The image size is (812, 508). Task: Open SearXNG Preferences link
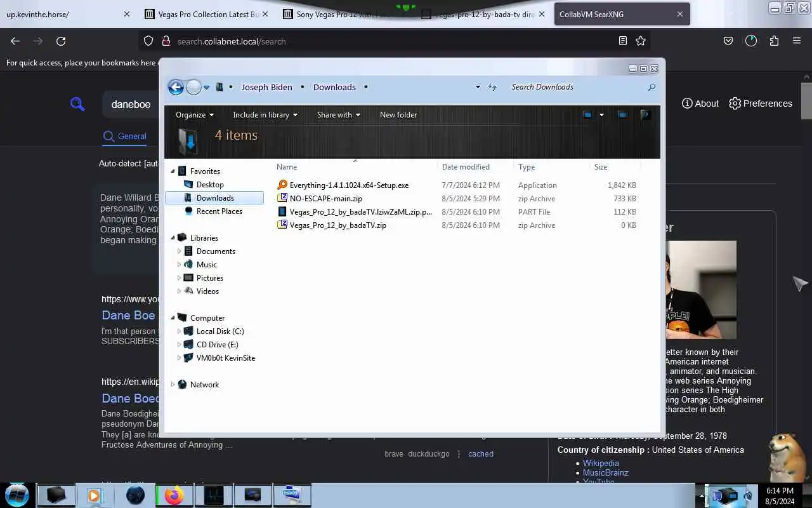[x=761, y=104]
